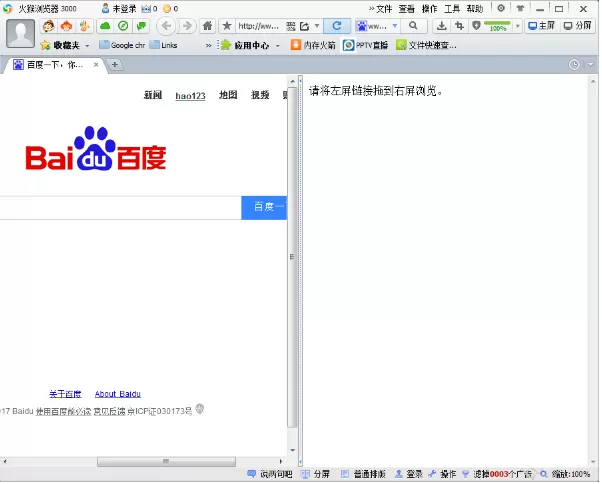Open dropdown next to the 100% bar
Image resolution: width=602 pixels, height=484 pixels.
[518, 26]
